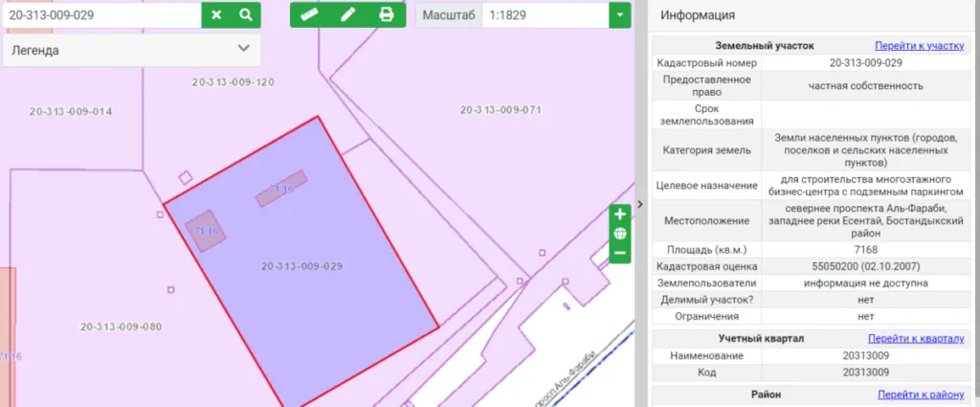The height and width of the screenshot is (407, 980).
Task: Click into the cadastral number search box
Action: [x=100, y=14]
